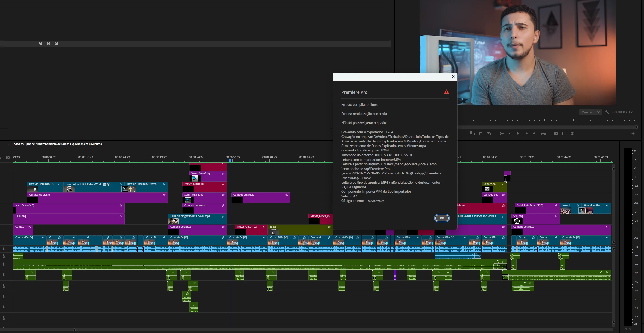Toggle proxies button in program monitor
Image resolution: width=644 pixels, height=333 pixels.
[x=572, y=133]
